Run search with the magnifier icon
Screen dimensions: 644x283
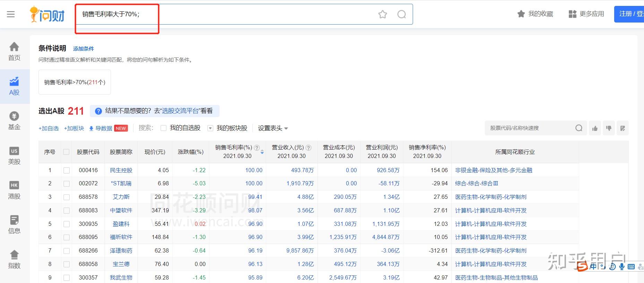(x=402, y=14)
